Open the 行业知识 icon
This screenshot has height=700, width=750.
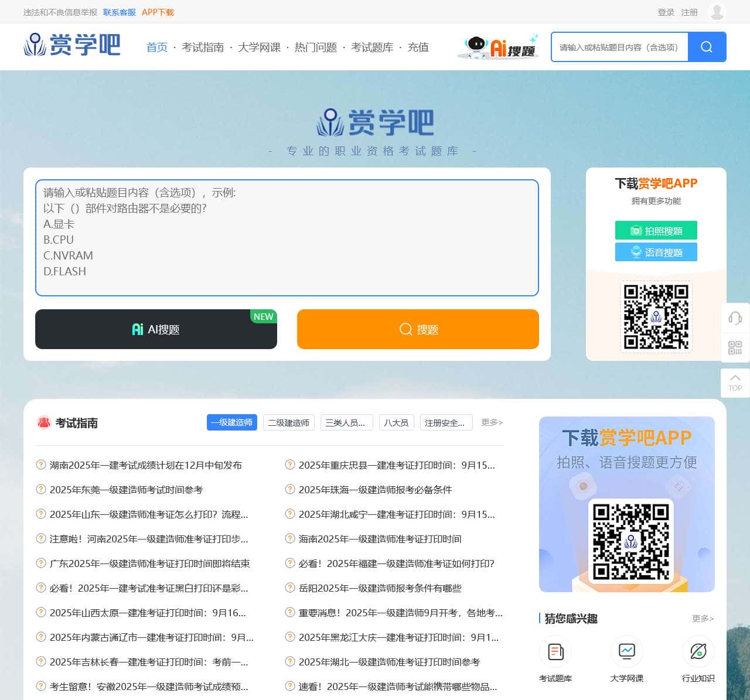[698, 651]
